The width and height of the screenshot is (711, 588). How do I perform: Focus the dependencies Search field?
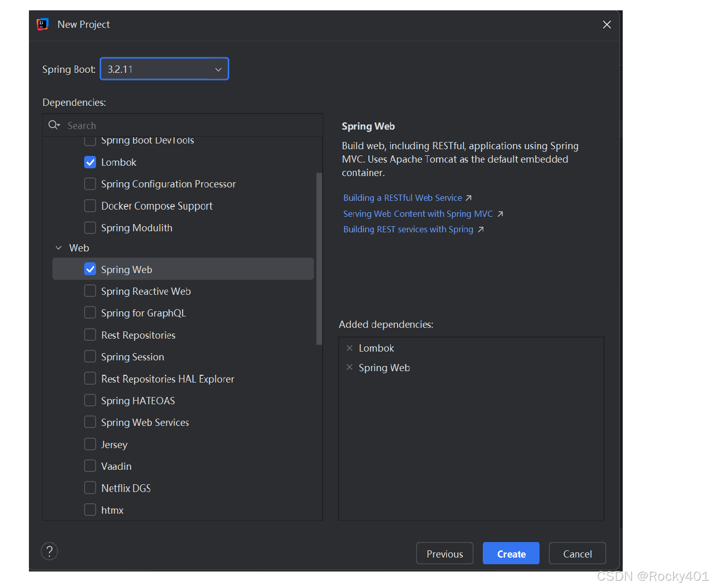[x=183, y=125]
